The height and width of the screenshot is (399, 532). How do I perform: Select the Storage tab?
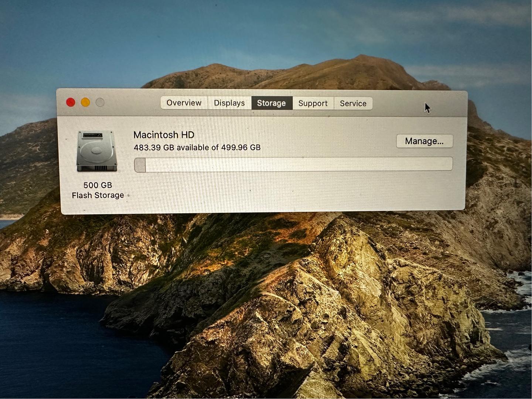[x=272, y=103]
